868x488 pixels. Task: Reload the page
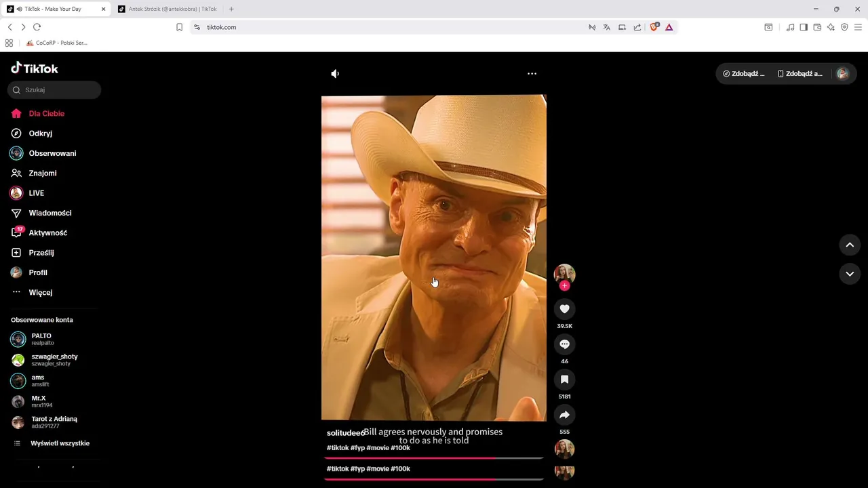[37, 27]
